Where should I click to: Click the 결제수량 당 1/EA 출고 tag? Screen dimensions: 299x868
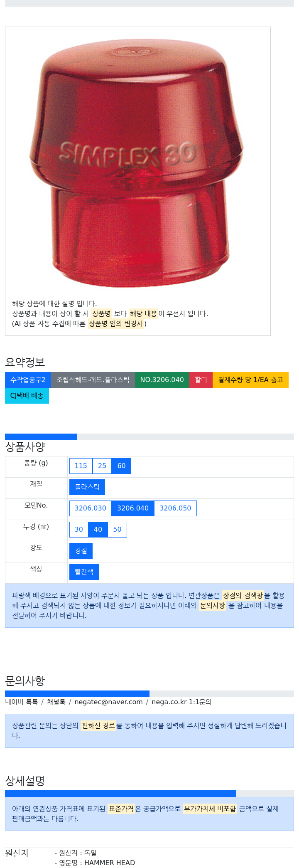[x=250, y=380]
